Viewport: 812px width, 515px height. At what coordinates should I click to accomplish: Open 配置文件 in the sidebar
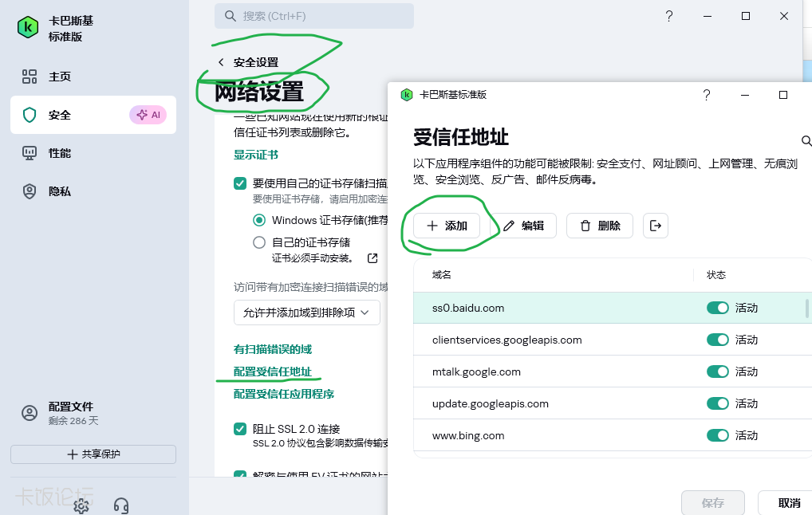click(x=93, y=413)
